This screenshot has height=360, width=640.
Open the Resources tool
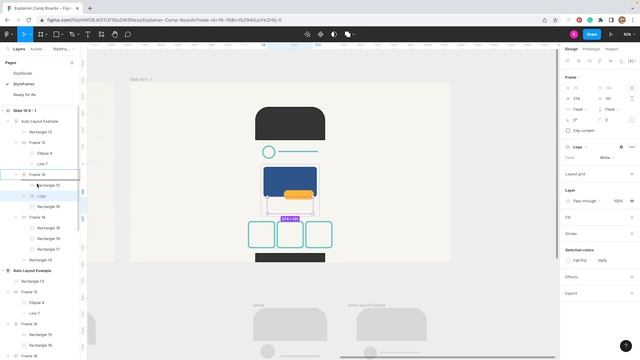pyautogui.click(x=101, y=34)
